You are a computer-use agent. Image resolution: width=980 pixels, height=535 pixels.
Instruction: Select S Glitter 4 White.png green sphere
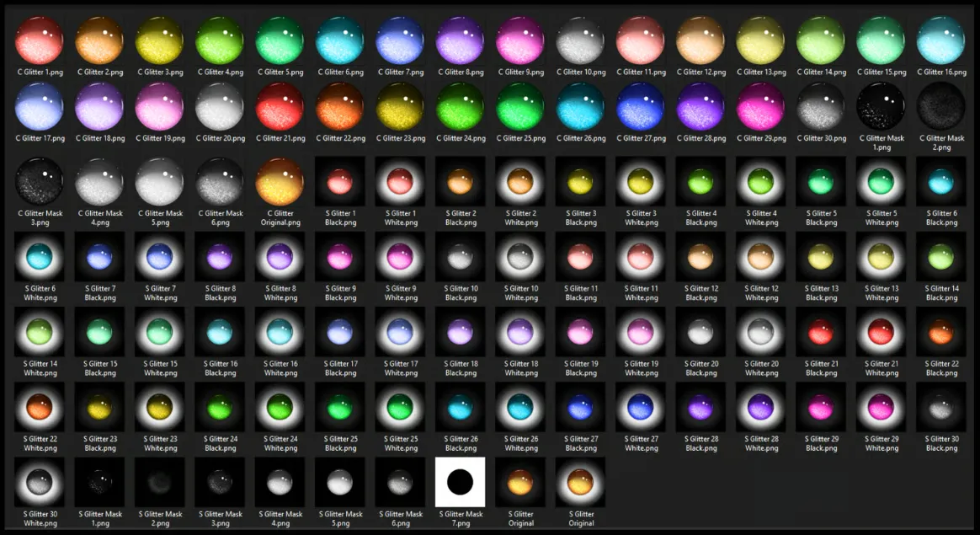(x=761, y=181)
